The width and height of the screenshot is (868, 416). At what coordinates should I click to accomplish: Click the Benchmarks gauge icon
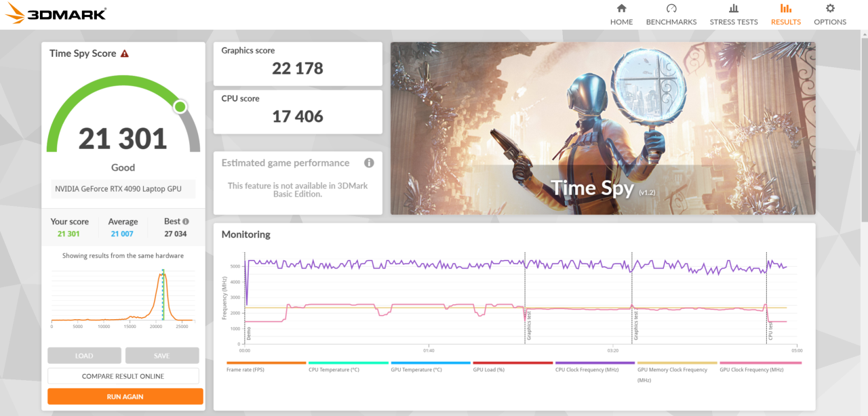pos(671,9)
